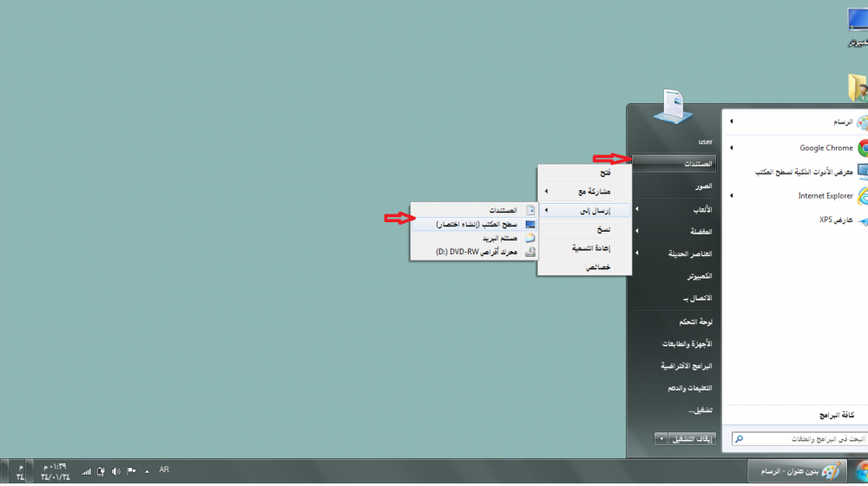
Task: Click the network signal bars tray icon
Action: tap(86, 471)
